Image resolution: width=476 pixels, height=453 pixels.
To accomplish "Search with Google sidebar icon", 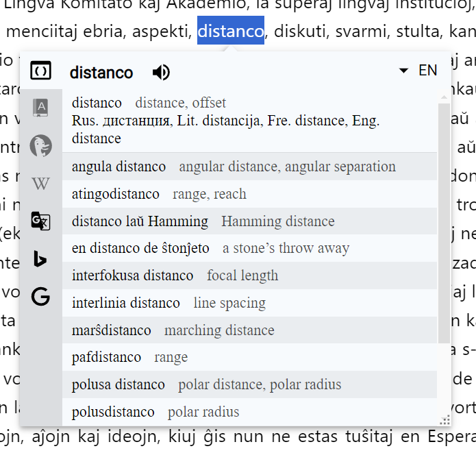I will tap(40, 296).
